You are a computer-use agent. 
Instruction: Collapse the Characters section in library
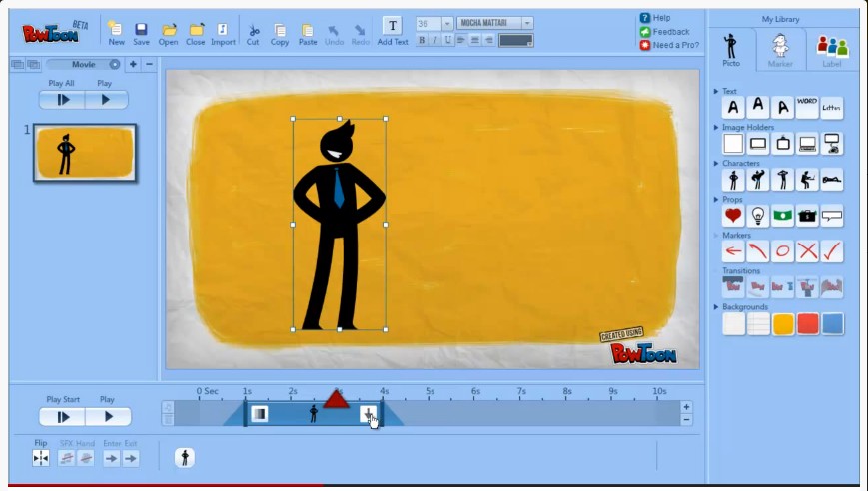tap(716, 163)
